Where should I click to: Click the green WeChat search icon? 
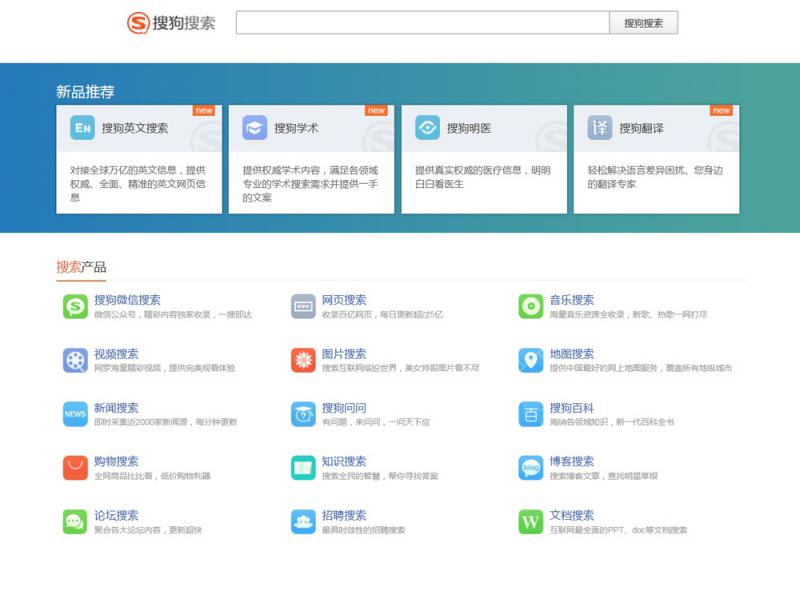coord(76,306)
